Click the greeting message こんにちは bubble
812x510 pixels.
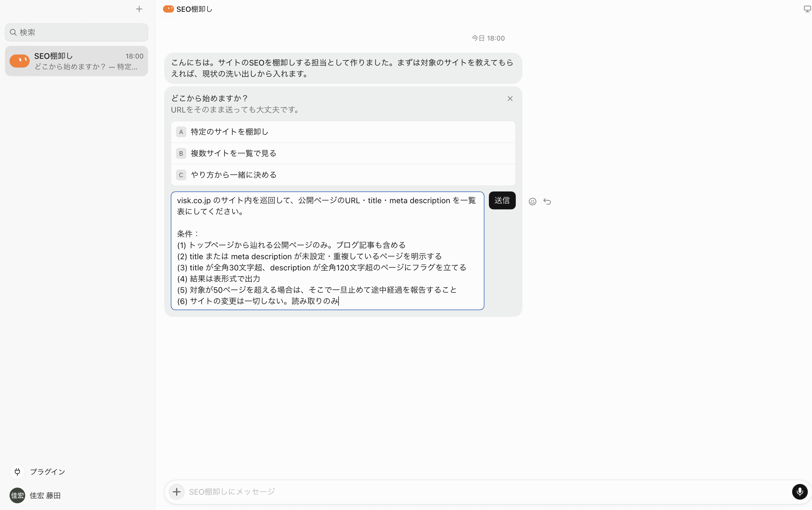[x=343, y=68]
